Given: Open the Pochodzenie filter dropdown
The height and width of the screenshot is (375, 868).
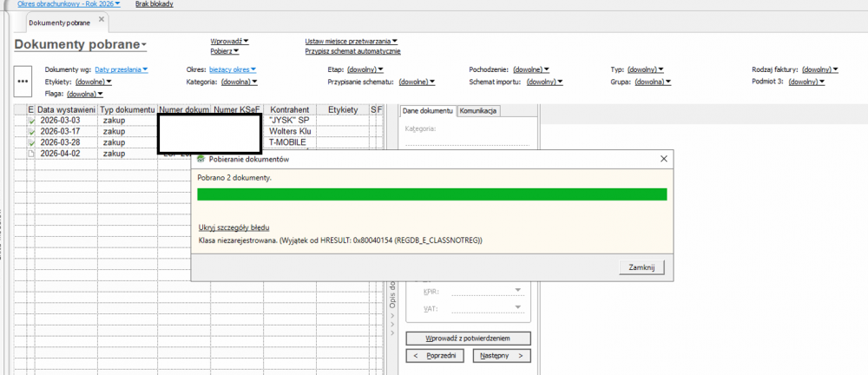Looking at the screenshot, I should [531, 69].
